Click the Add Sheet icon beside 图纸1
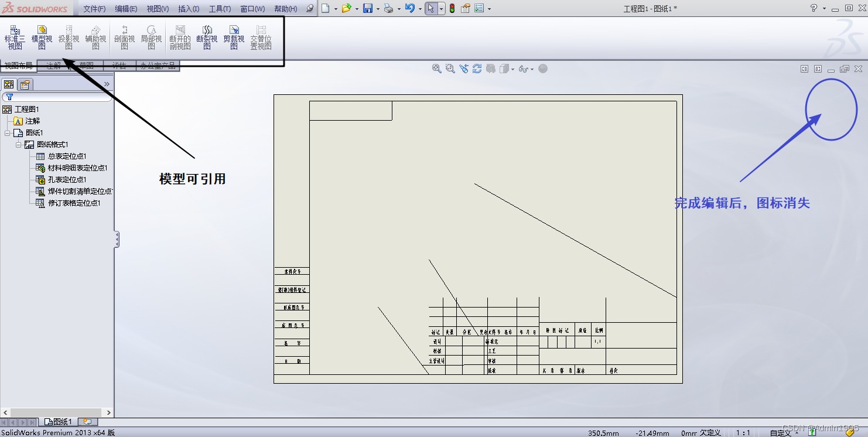868x437 pixels. pyautogui.click(x=87, y=422)
